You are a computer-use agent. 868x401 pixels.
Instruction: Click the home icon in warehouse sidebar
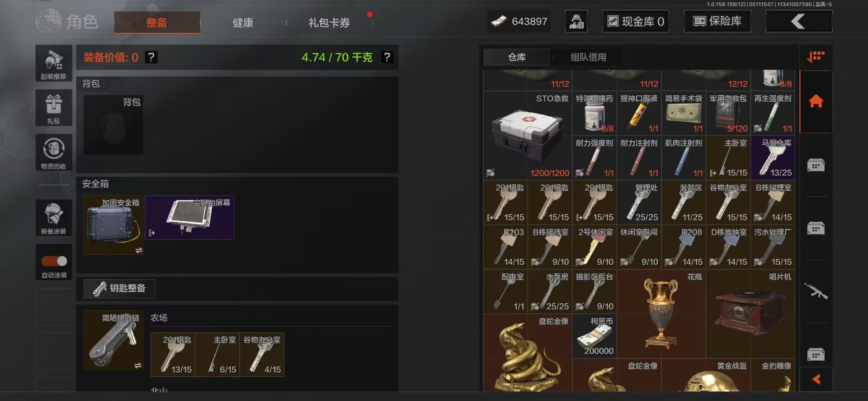(x=816, y=101)
